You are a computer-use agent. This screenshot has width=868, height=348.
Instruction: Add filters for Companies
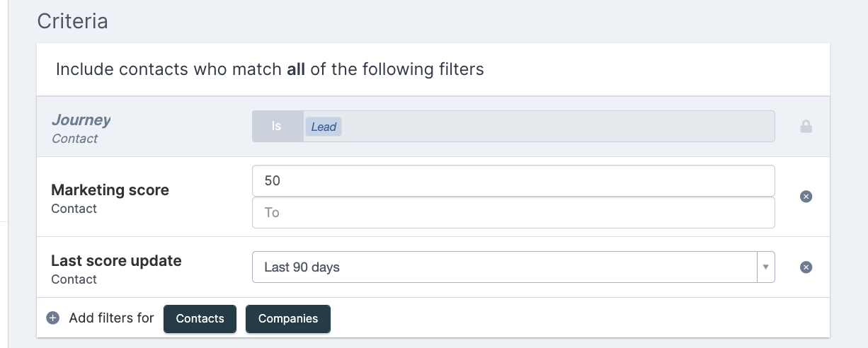point(288,318)
